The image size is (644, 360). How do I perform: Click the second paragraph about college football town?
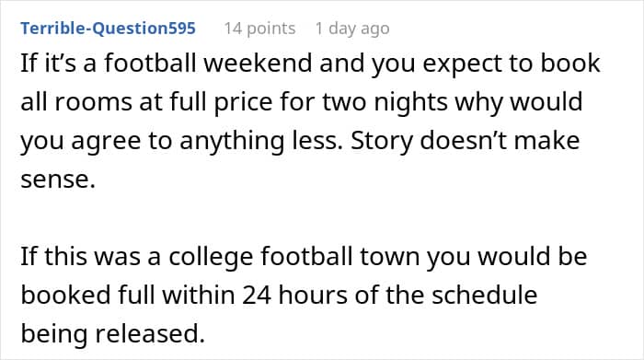pyautogui.click(x=304, y=295)
